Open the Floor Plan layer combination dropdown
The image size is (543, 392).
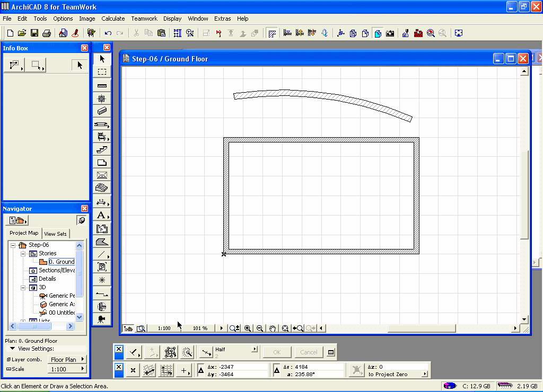(67, 360)
